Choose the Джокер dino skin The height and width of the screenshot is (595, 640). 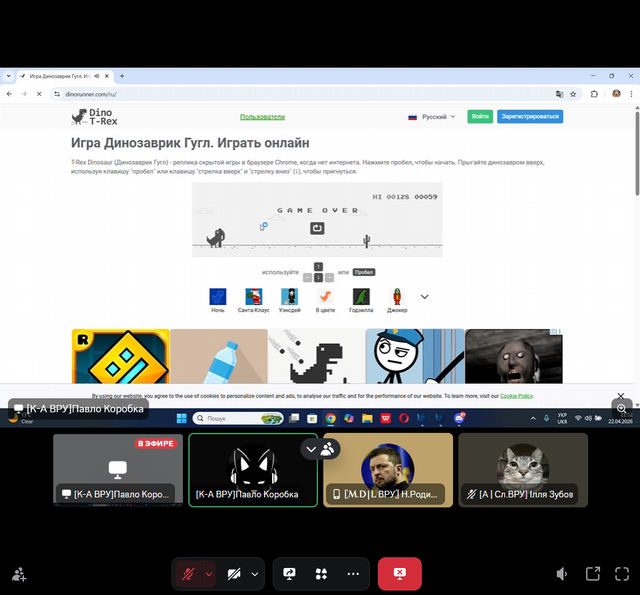point(397,300)
